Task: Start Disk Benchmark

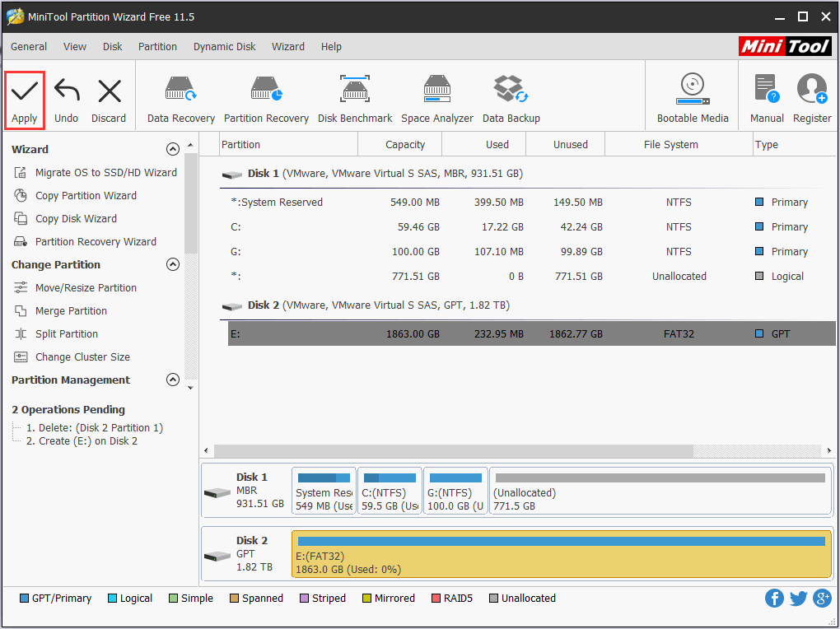Action: 355,100
